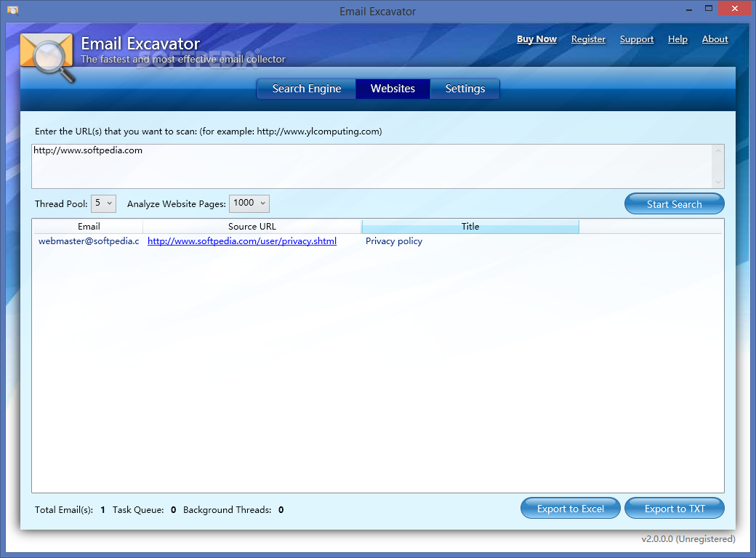Click the Export to TXT button
This screenshot has height=558, width=756.
[x=675, y=509]
